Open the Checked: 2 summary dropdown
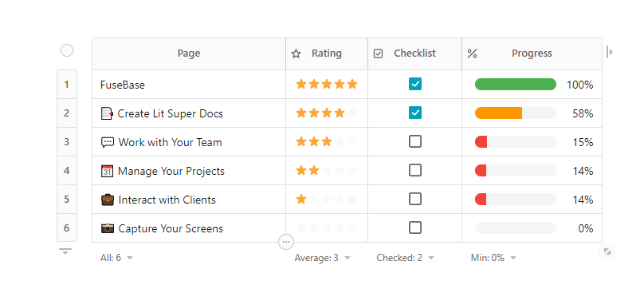The image size is (644, 293). pyautogui.click(x=406, y=258)
